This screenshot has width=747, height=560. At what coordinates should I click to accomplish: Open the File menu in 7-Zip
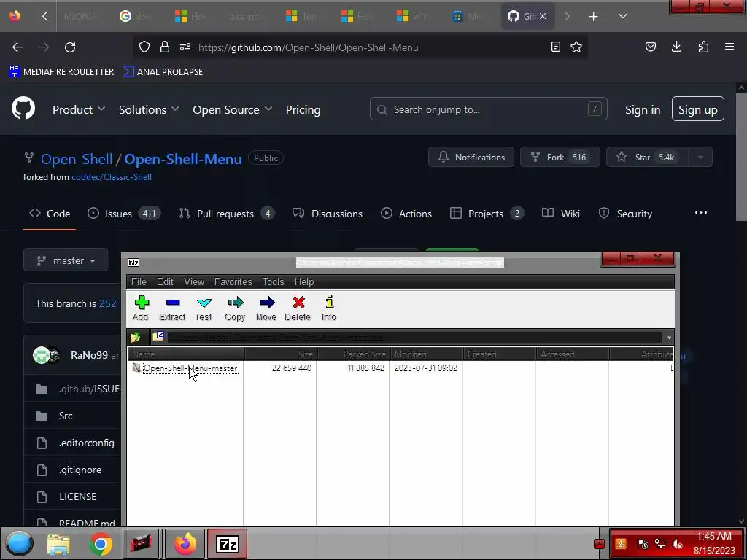click(139, 282)
